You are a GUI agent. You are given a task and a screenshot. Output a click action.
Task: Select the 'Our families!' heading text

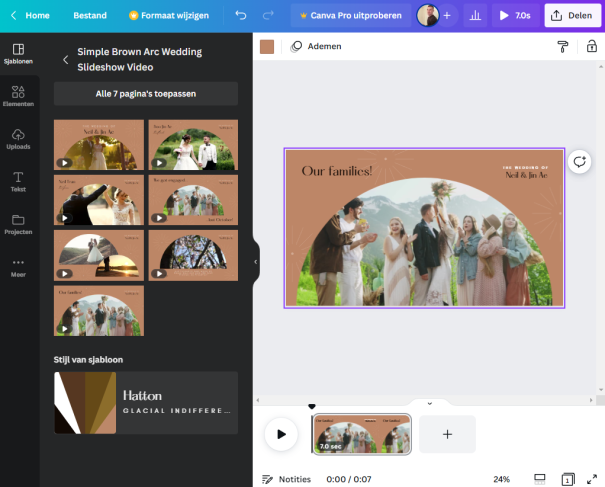pos(337,171)
